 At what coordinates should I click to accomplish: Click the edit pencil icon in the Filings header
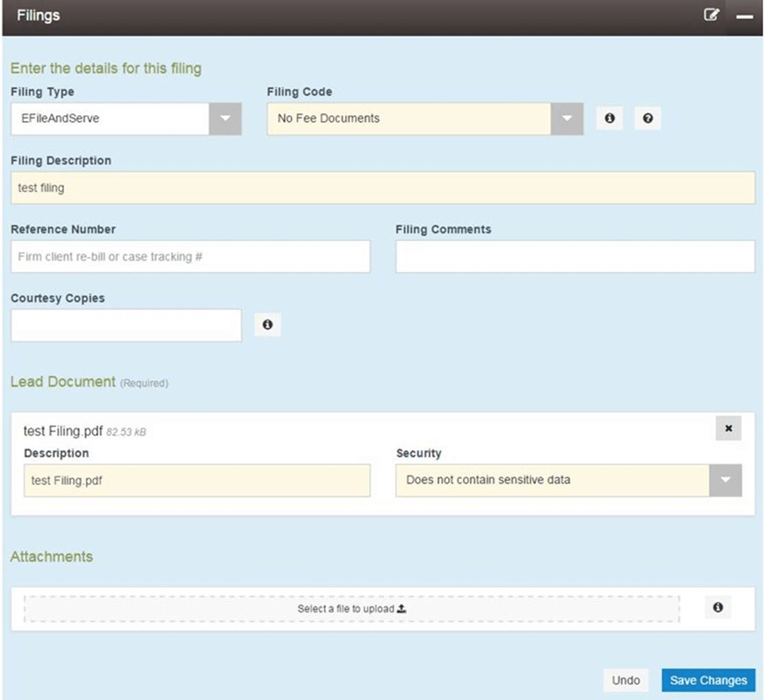(711, 15)
